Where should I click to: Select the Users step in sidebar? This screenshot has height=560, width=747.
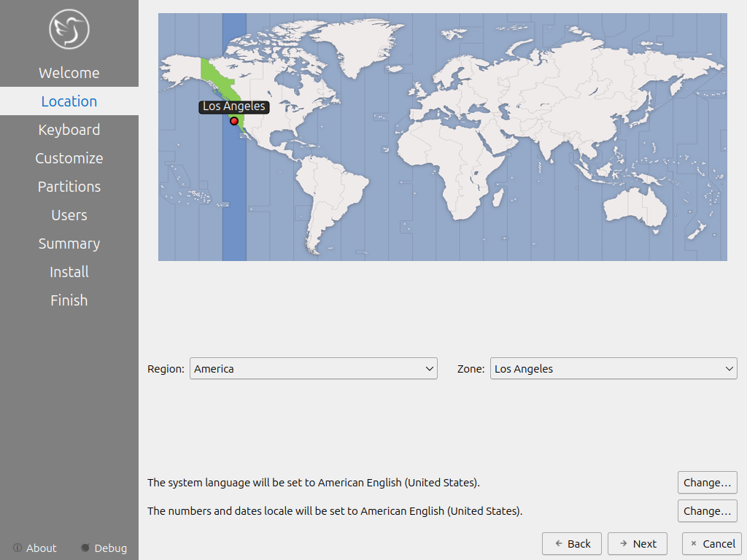click(69, 215)
